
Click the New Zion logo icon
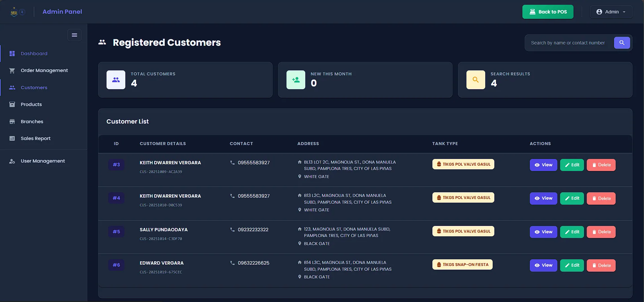(14, 12)
